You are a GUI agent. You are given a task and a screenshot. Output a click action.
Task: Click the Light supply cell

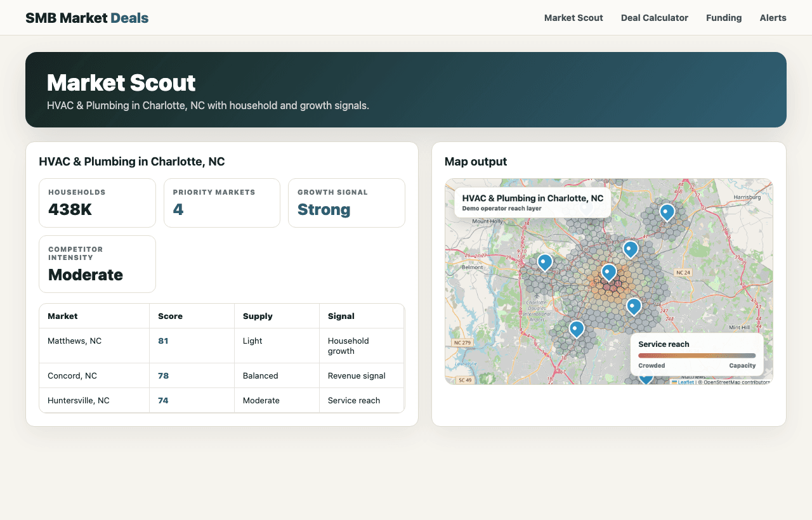(x=252, y=341)
